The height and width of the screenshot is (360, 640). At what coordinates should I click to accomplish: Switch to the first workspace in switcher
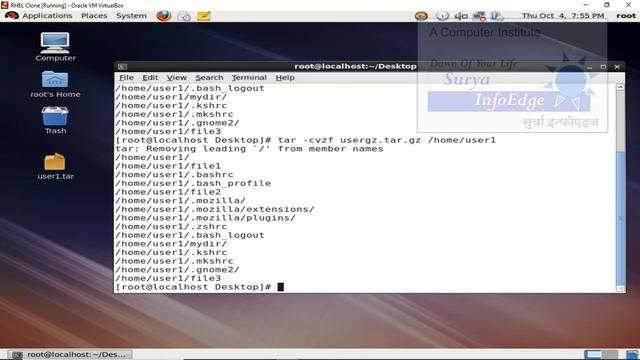[x=593, y=354]
